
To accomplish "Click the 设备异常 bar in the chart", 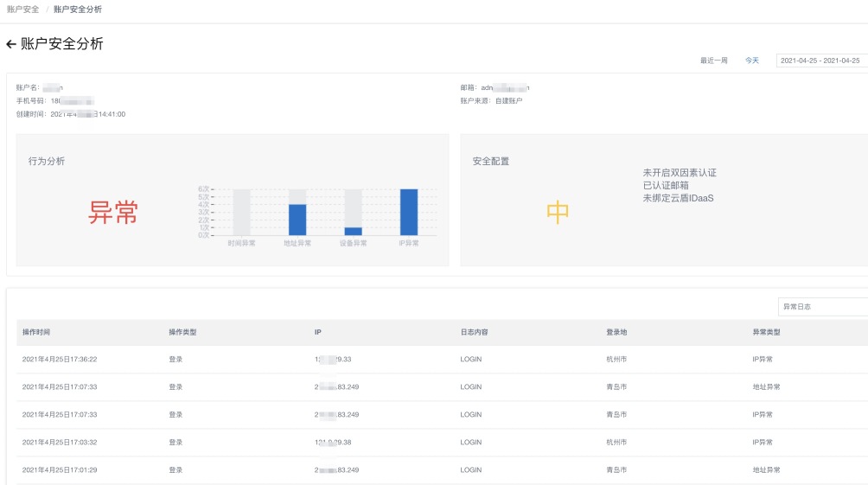I will (x=353, y=231).
